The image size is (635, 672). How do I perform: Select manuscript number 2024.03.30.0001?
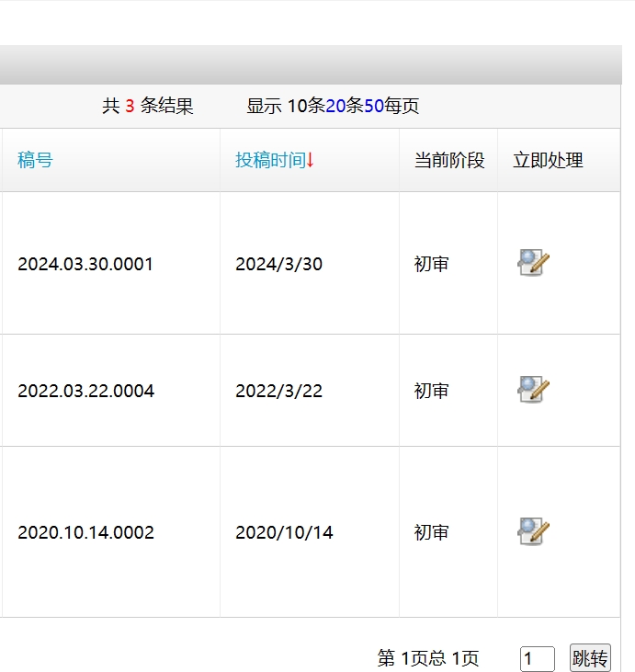(85, 264)
